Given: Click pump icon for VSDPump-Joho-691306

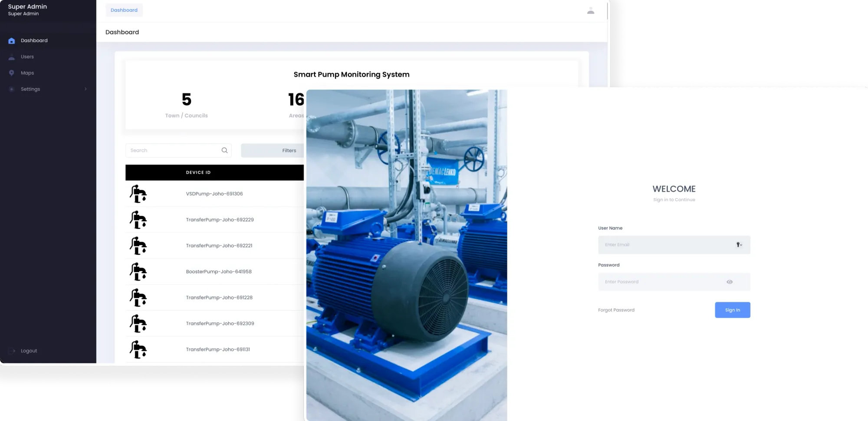Looking at the screenshot, I should pyautogui.click(x=138, y=194).
